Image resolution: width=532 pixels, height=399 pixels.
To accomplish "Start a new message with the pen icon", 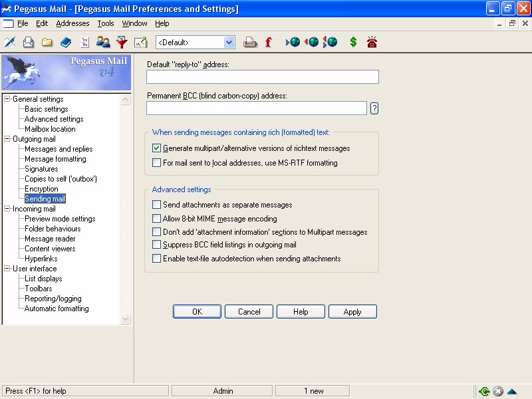I will 10,42.
